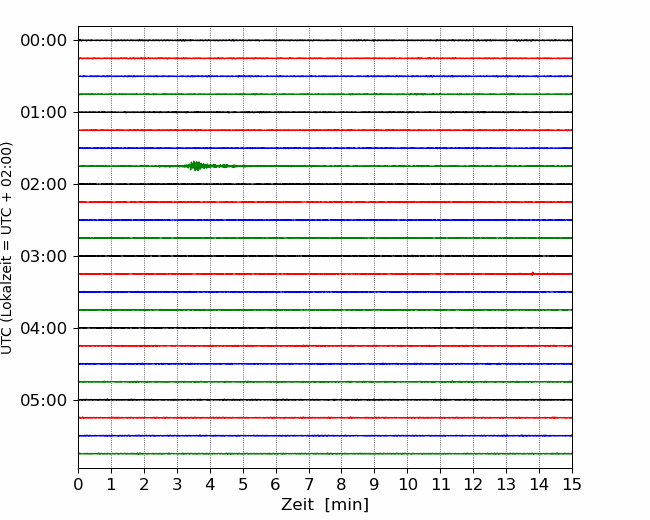Select the 02:00 y-axis time label
Viewport: 650px width, 520px height.
point(44,185)
